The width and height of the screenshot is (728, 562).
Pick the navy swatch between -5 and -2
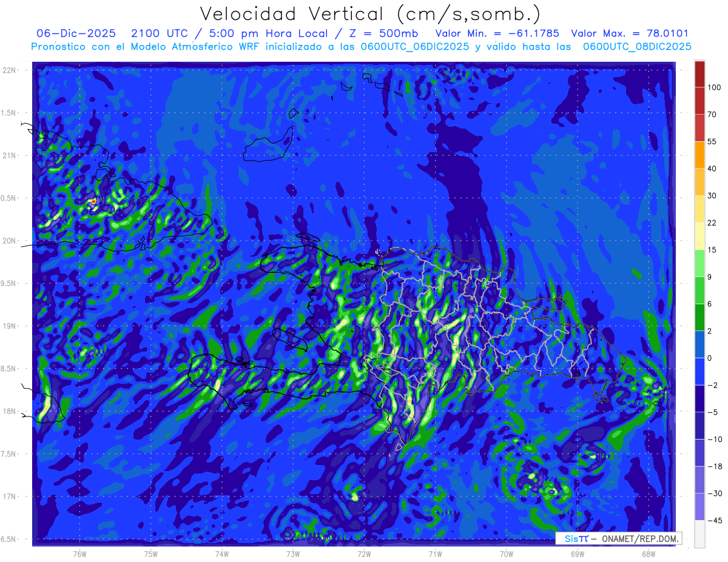[699, 398]
